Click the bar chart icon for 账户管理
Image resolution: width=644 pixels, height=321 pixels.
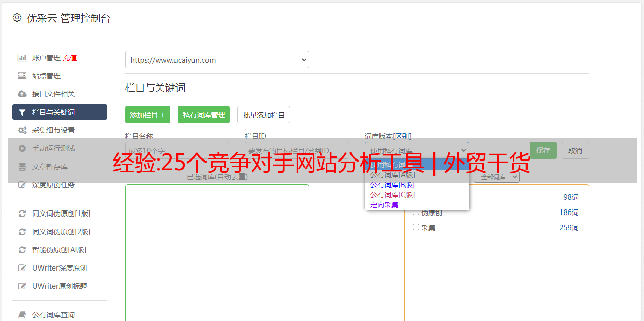tap(22, 58)
